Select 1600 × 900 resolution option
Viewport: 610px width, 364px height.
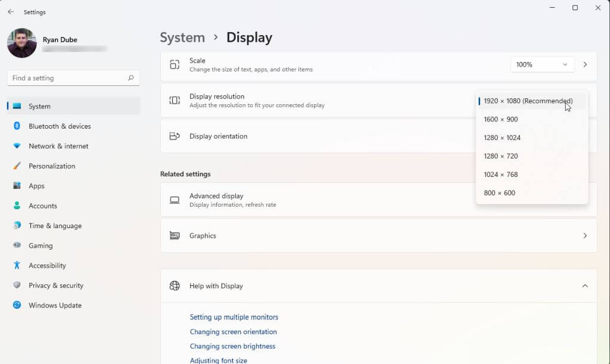pos(500,119)
